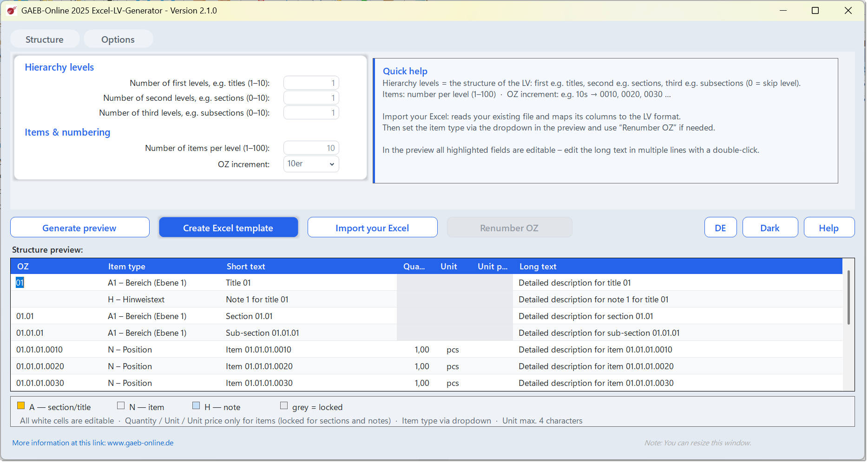
Task: Edit the number of third levels field
Action: (311, 113)
